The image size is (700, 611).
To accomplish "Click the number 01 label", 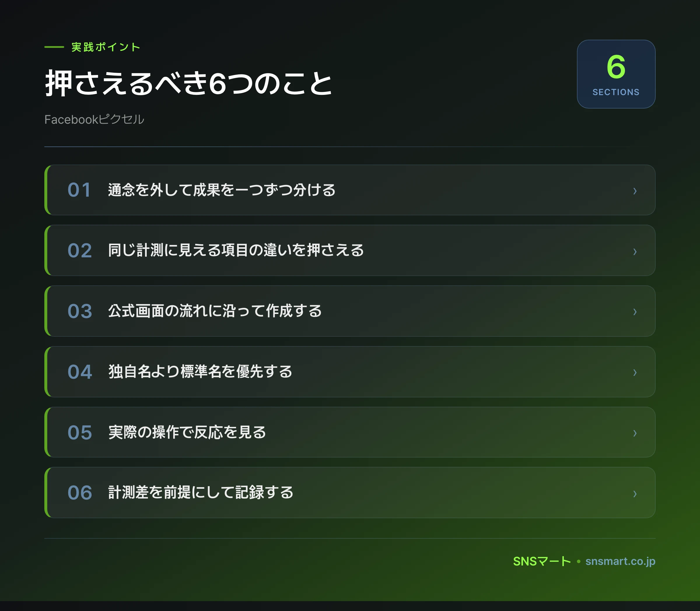I will pyautogui.click(x=79, y=190).
